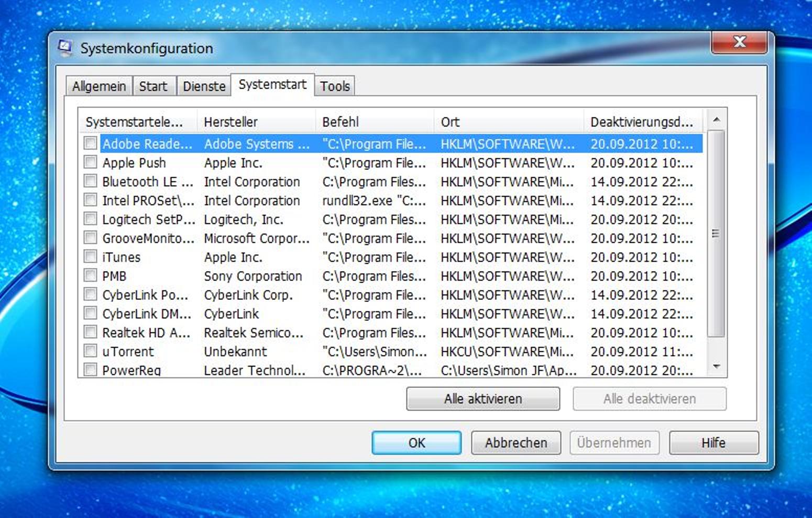Check the CyberLink DM... checkbox
The width and height of the screenshot is (812, 518).
click(91, 313)
